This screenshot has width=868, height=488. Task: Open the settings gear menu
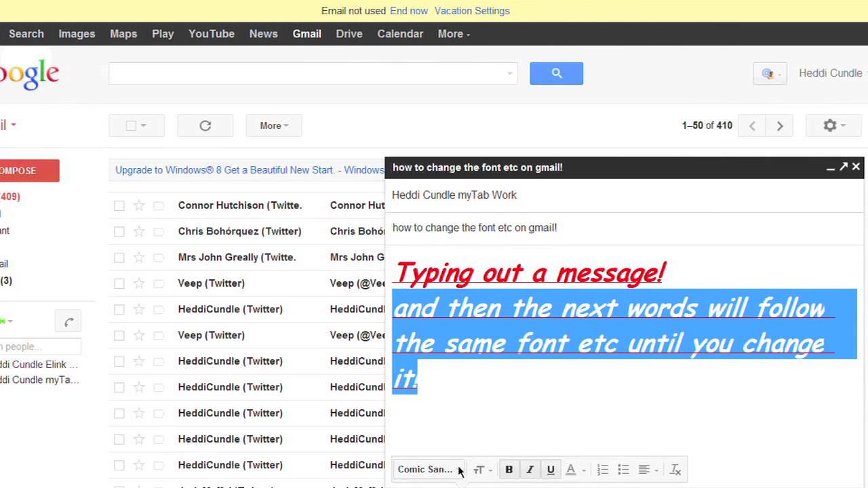[x=833, y=125]
